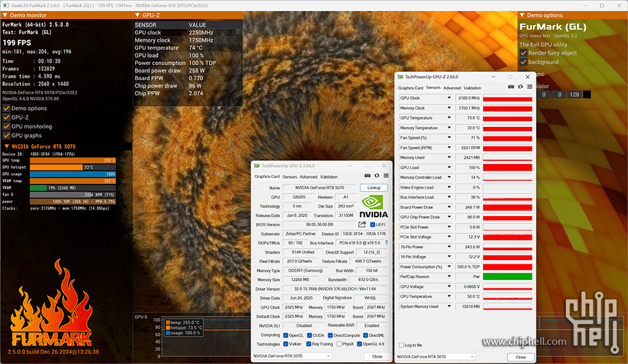
Task: Toggle the CUDA checkbox
Action: (309, 336)
